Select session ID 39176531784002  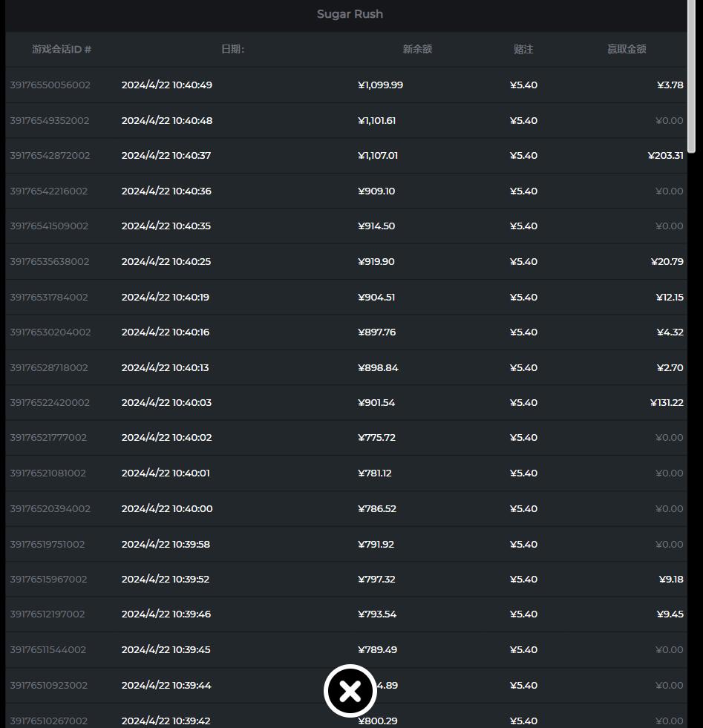[x=49, y=297]
